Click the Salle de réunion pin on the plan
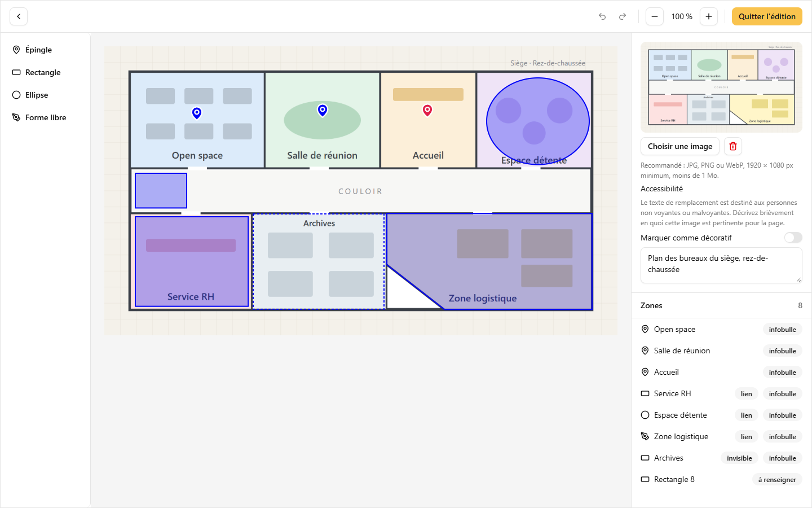 (x=323, y=110)
